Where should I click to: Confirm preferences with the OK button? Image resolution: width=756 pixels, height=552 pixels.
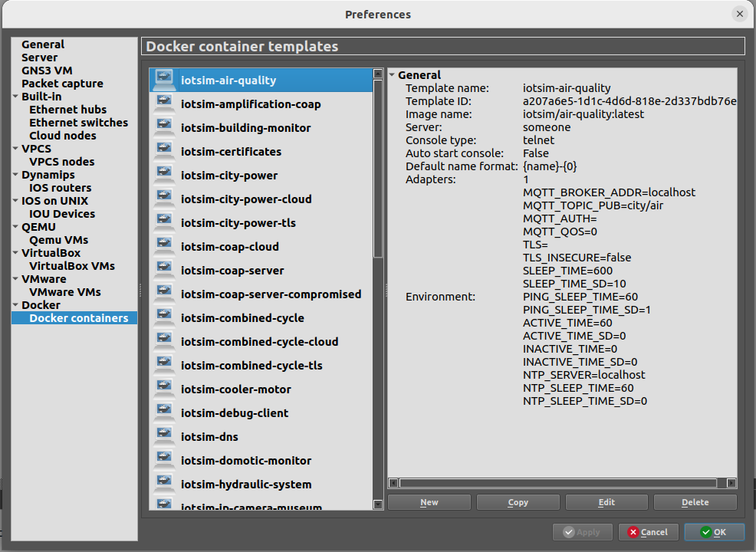tap(715, 532)
